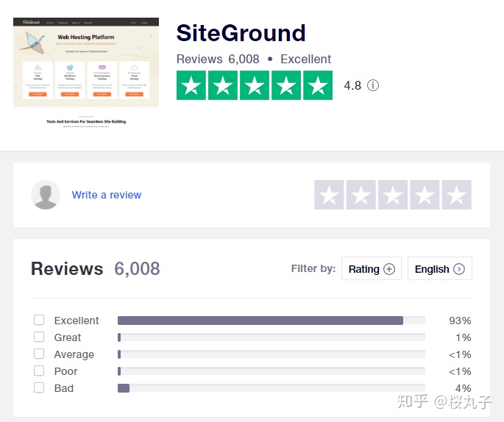Screen dimensions: 504x422
Task: Click the Great 1% rating bar
Action: pyautogui.click(x=271, y=337)
